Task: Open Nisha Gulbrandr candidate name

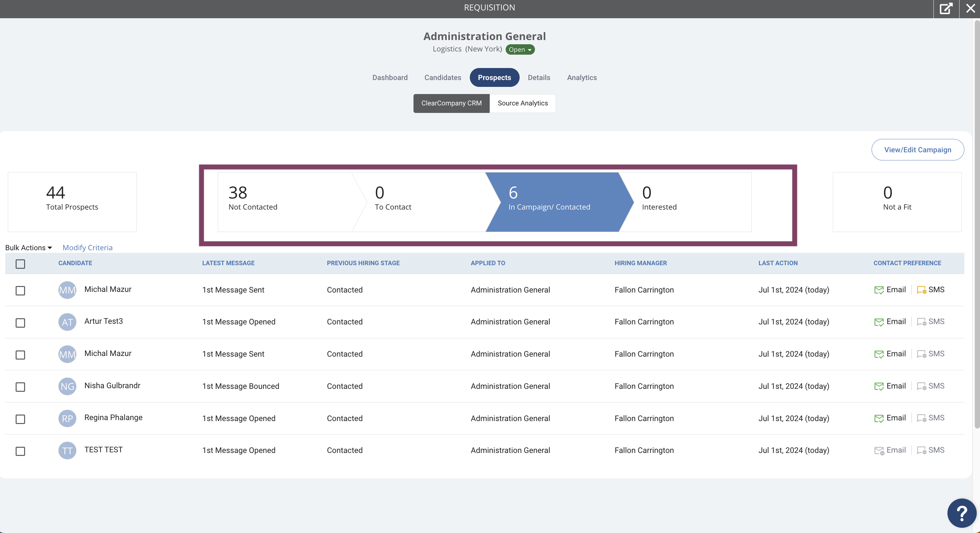Action: click(112, 386)
